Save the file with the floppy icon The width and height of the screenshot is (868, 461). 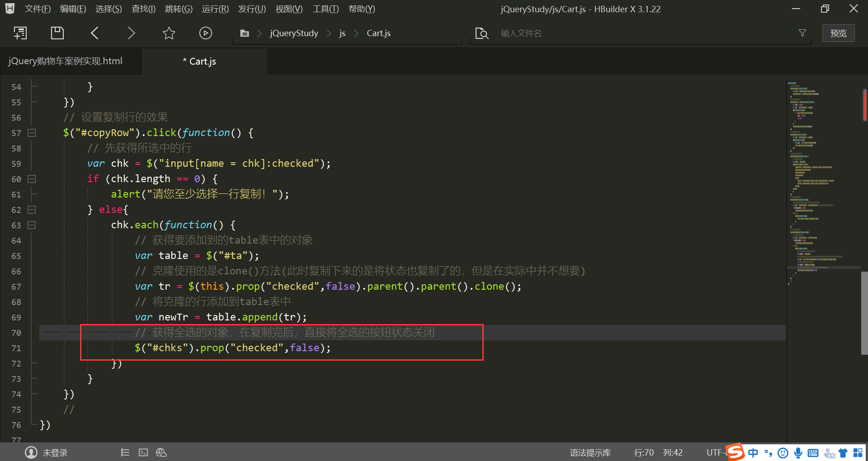coord(57,33)
